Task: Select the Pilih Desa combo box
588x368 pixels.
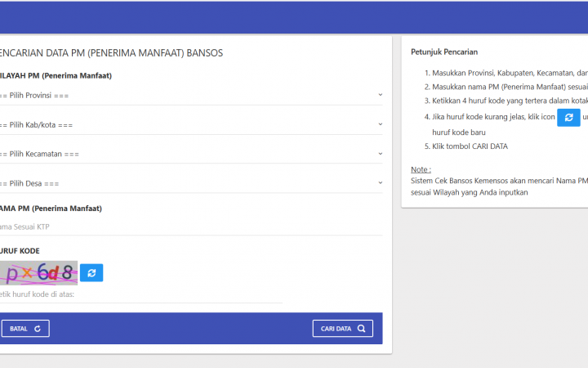Action: [188, 183]
